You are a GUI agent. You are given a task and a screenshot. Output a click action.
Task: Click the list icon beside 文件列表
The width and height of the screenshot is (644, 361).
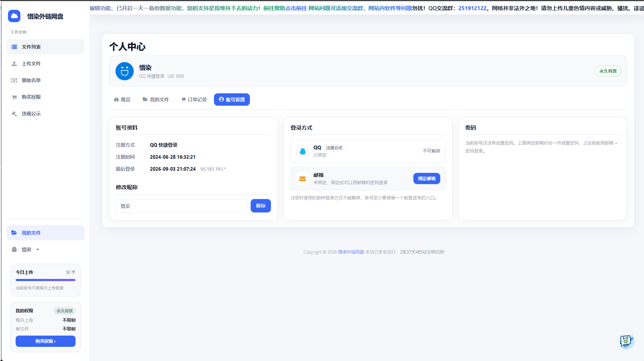[x=14, y=47]
